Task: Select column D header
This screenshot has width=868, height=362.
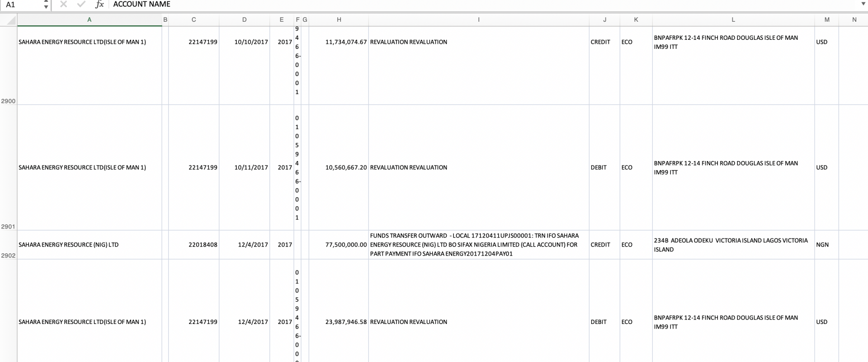Action: [x=245, y=20]
